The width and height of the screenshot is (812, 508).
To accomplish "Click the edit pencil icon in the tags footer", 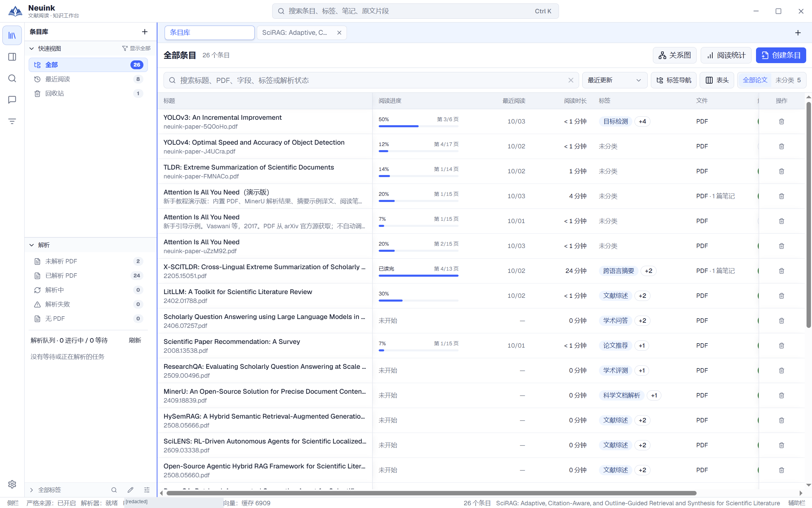I will tap(130, 490).
